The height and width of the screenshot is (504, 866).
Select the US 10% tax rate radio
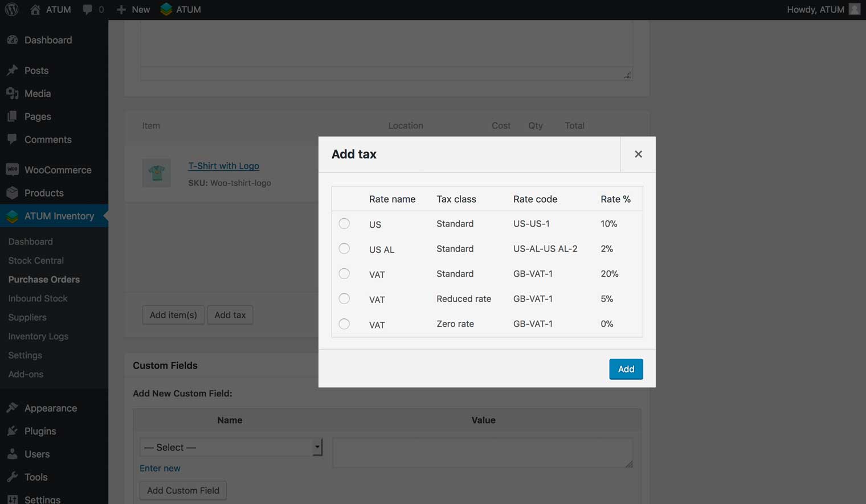(x=344, y=224)
